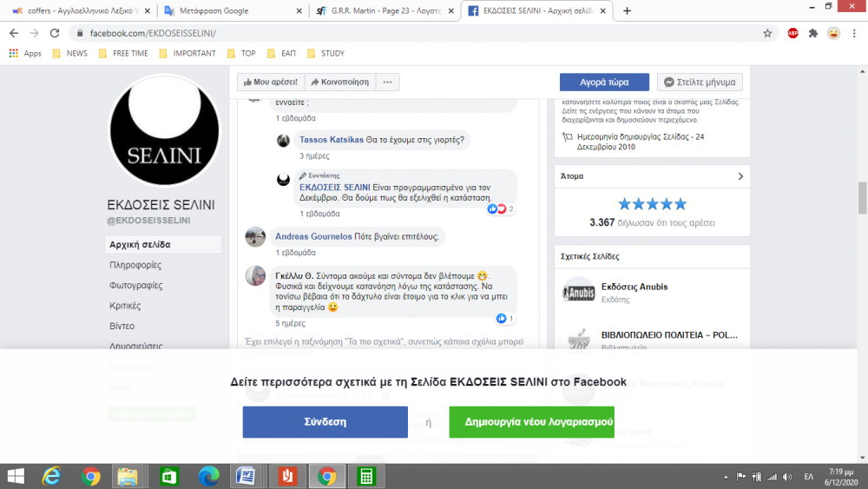This screenshot has width=868, height=489.
Task: Open a new browser tab
Action: 627,10
